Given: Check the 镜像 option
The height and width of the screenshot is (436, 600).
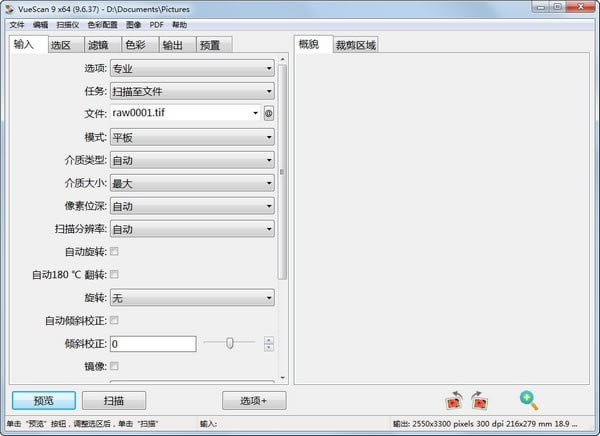Looking at the screenshot, I should click(114, 366).
